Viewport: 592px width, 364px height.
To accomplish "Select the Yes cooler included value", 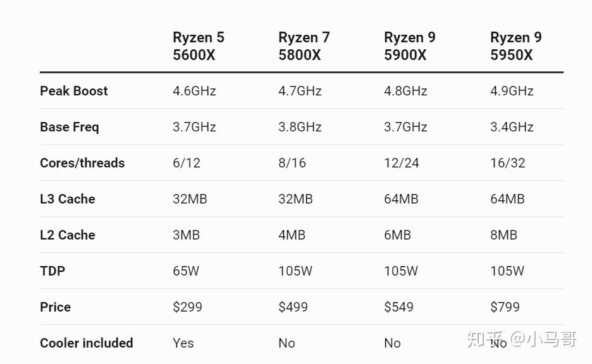I will coord(183,343).
